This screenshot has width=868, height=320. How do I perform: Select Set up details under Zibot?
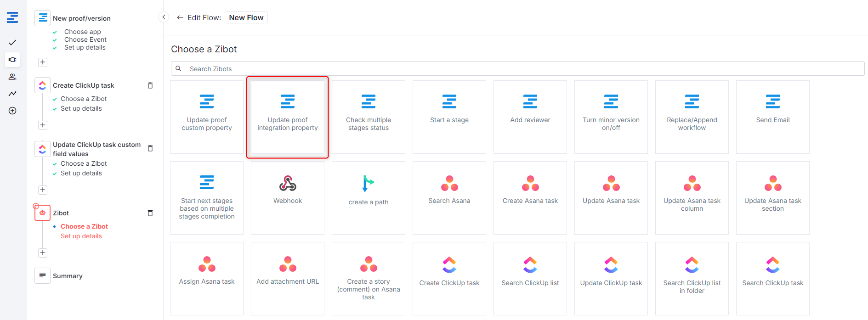(x=81, y=236)
